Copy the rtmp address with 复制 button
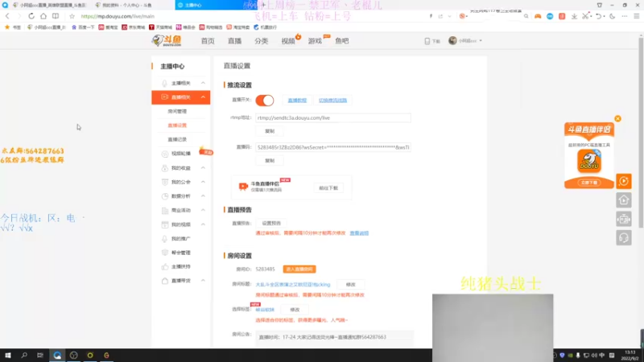 coord(270,131)
